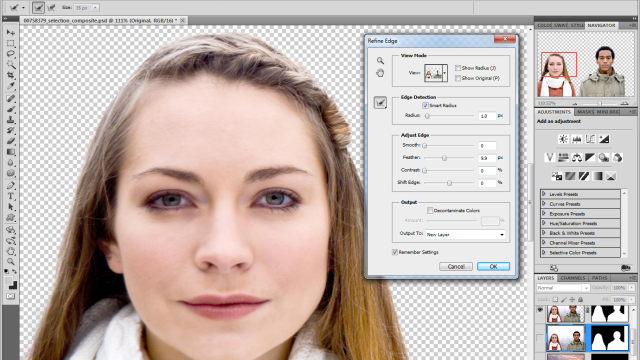Screen dimensions: 640x360
Task: Select the History Brush tool
Action: (x=11, y=130)
